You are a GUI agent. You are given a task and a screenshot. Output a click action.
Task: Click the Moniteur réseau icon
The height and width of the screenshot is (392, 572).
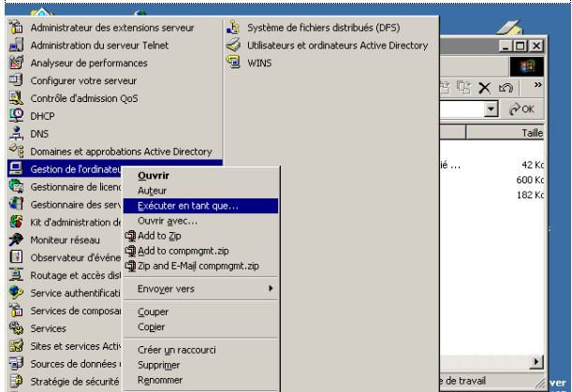coord(15,240)
